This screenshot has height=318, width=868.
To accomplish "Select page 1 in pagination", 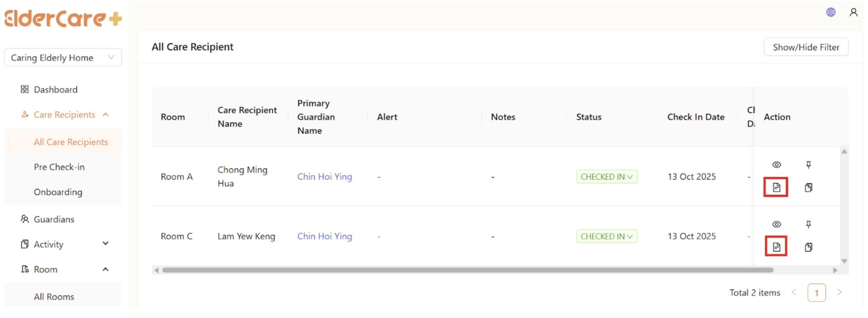I will [x=816, y=293].
